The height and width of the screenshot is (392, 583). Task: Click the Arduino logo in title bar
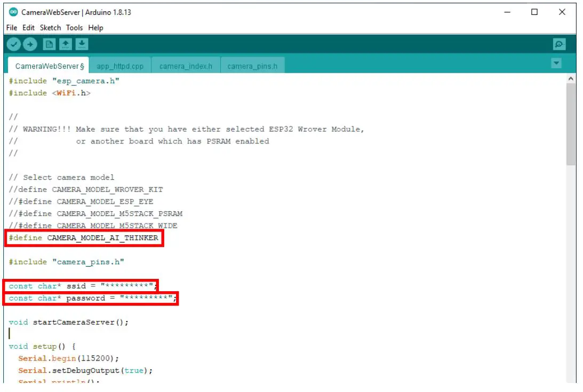click(13, 12)
